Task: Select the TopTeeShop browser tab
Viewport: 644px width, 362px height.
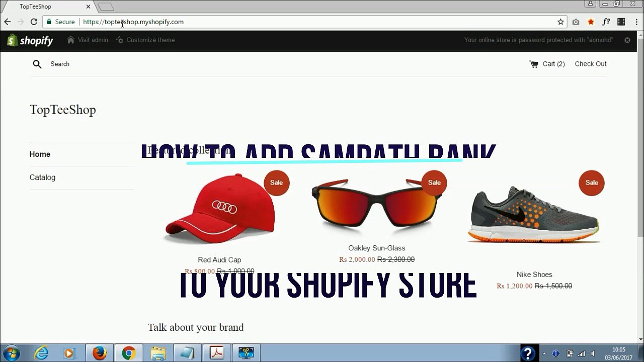Action: [x=48, y=7]
